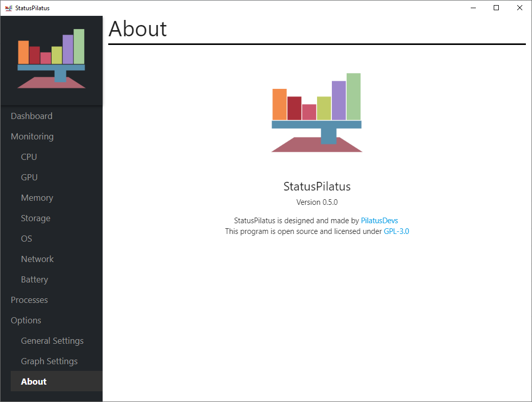532x402 pixels.
Task: Select the About sidebar item
Action: pyautogui.click(x=56, y=381)
